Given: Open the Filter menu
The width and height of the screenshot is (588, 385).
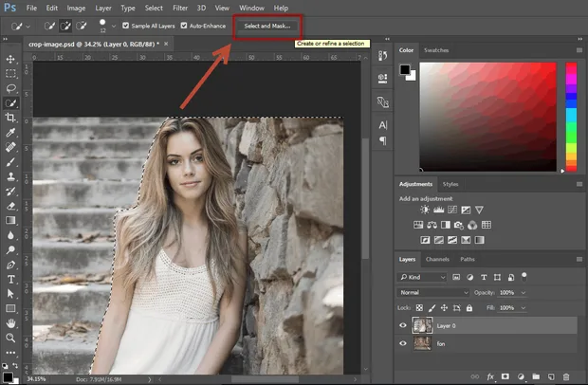Looking at the screenshot, I should coord(180,8).
